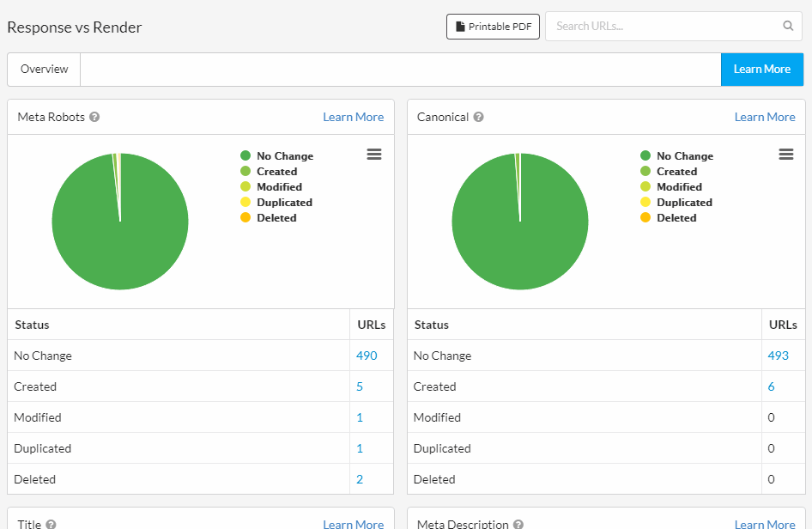Open 5 Created URLs for Meta Robots
Screen dimensions: 812x529
click(x=360, y=387)
